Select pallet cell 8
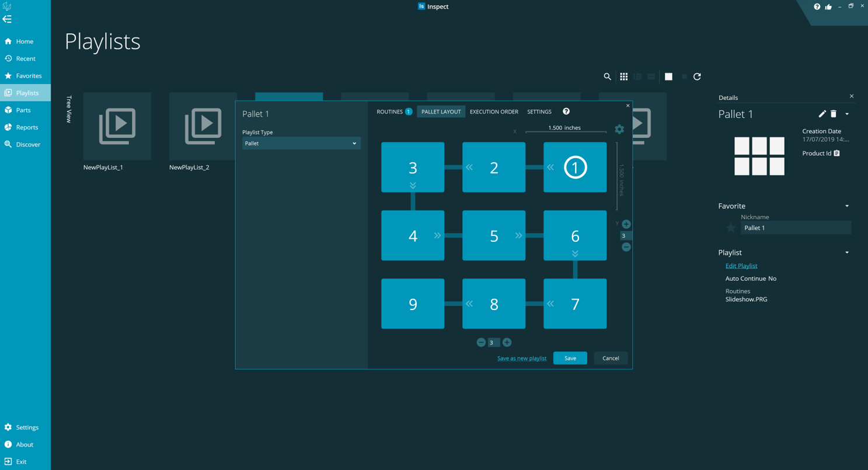The height and width of the screenshot is (470, 868). [x=494, y=304]
